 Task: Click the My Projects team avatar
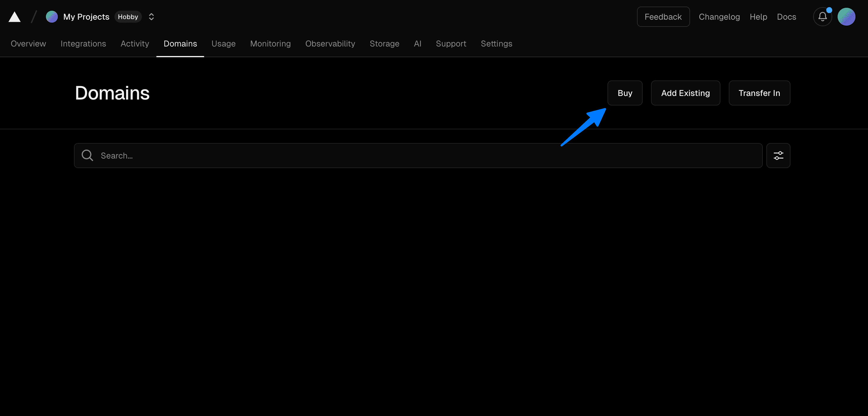pyautogui.click(x=52, y=17)
